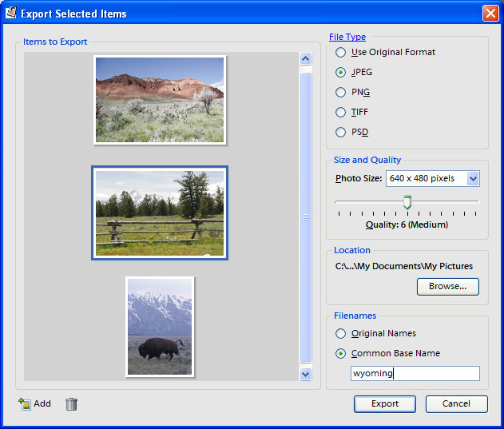Click the Add photos icon

pos(25,404)
